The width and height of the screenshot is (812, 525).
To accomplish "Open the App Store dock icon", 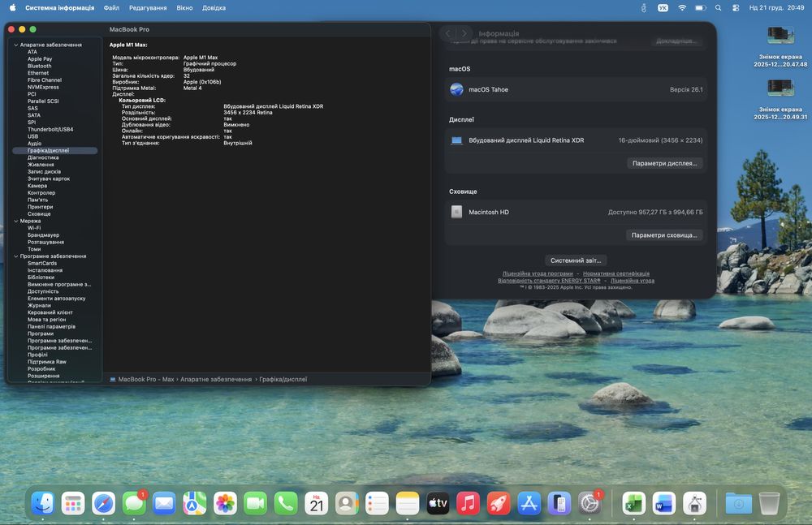I will tap(529, 504).
